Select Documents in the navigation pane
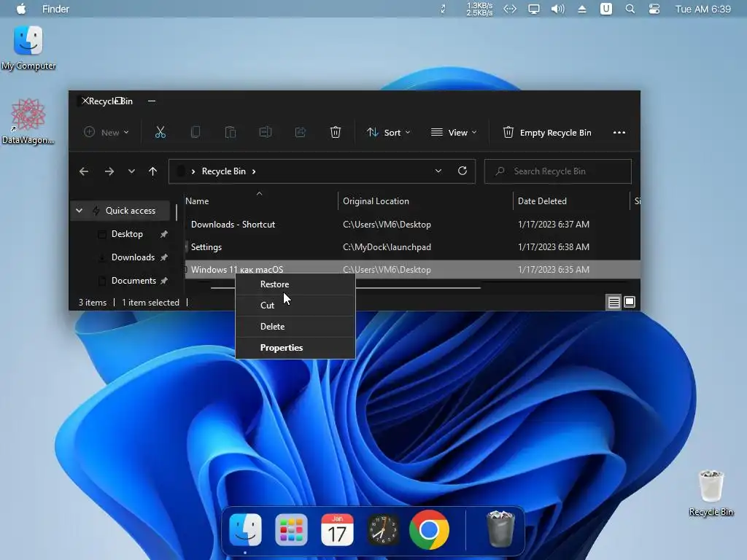The width and height of the screenshot is (747, 560). pos(133,281)
